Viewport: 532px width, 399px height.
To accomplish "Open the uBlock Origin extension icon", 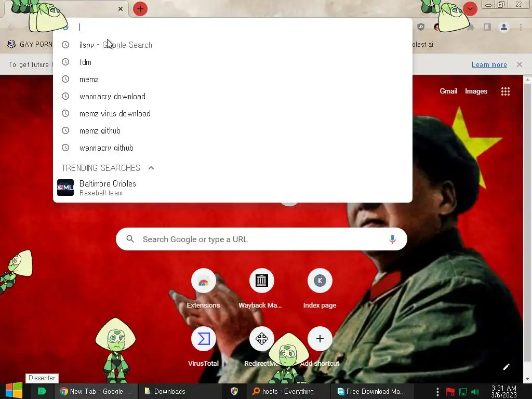I will pos(421,27).
